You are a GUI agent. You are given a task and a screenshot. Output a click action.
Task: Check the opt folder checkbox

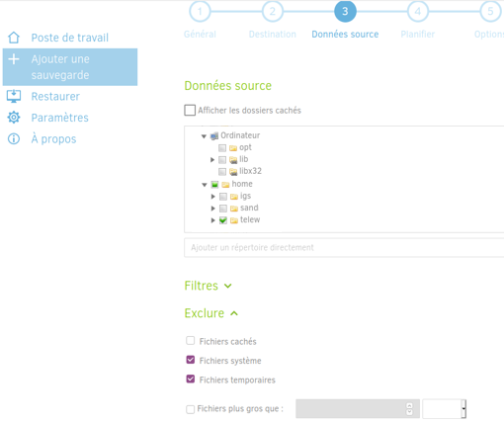(x=222, y=148)
